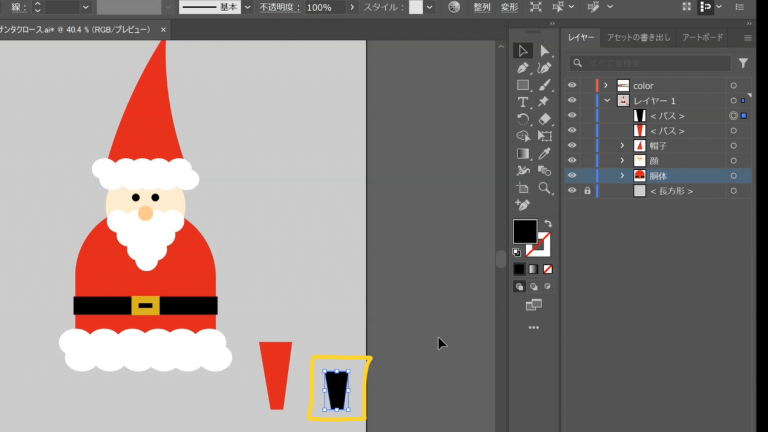Expand the 帽子 group
The width and height of the screenshot is (768, 432).
pyautogui.click(x=622, y=146)
